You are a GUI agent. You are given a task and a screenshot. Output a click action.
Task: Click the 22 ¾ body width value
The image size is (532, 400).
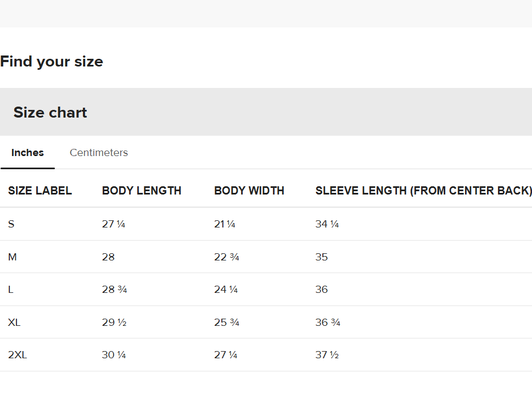click(x=227, y=257)
